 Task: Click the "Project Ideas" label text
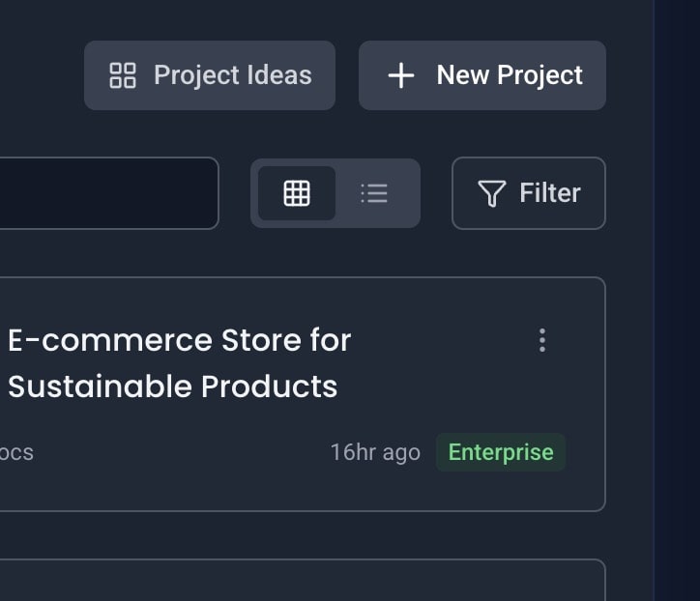click(233, 75)
